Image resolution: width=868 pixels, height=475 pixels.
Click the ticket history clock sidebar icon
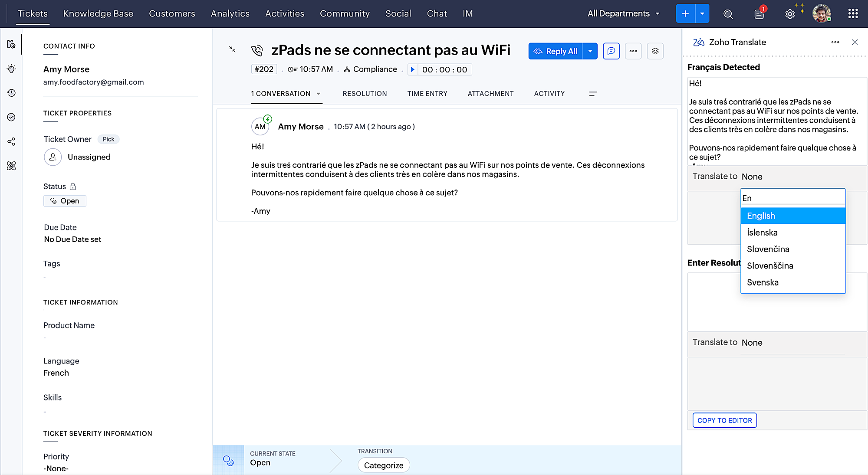[12, 93]
